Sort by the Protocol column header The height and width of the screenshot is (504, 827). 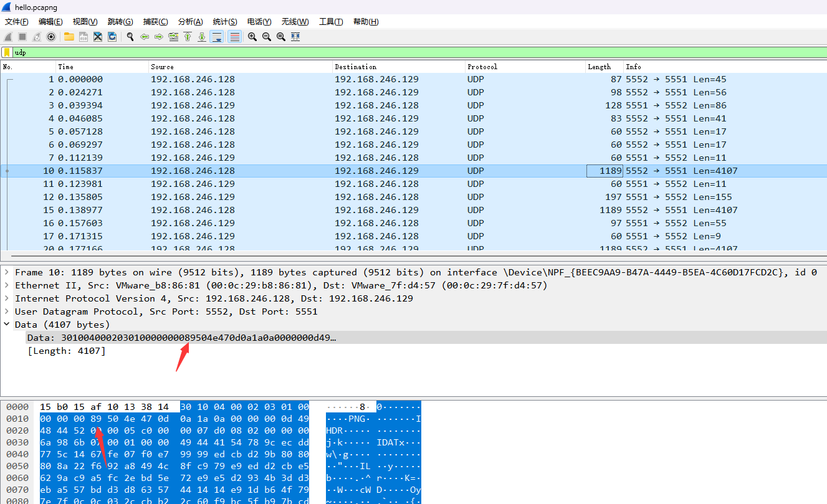click(525, 67)
